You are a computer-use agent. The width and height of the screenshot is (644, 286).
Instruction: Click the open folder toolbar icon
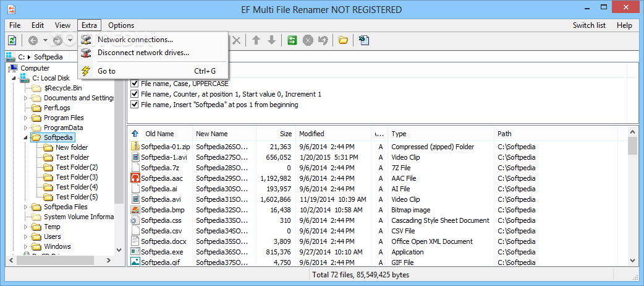click(x=344, y=40)
